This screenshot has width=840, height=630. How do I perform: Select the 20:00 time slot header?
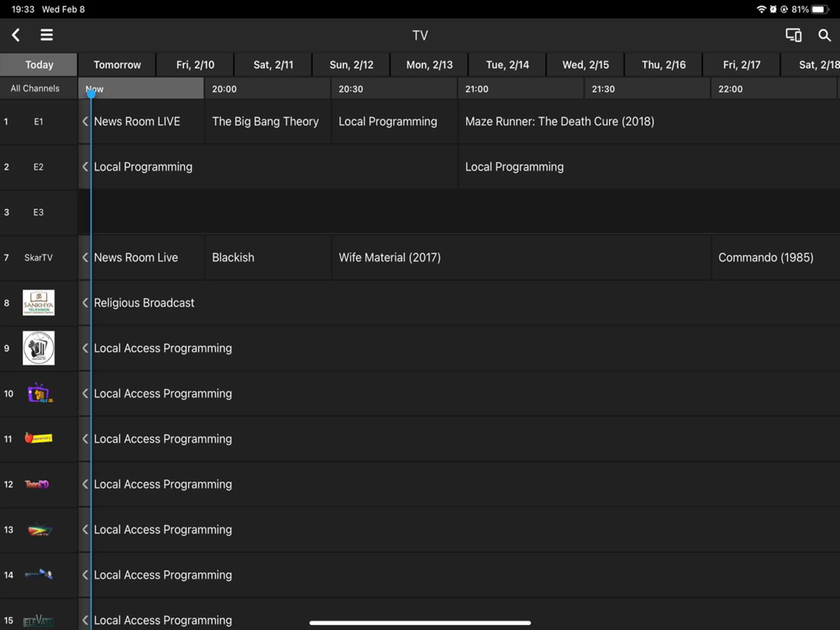(x=267, y=88)
